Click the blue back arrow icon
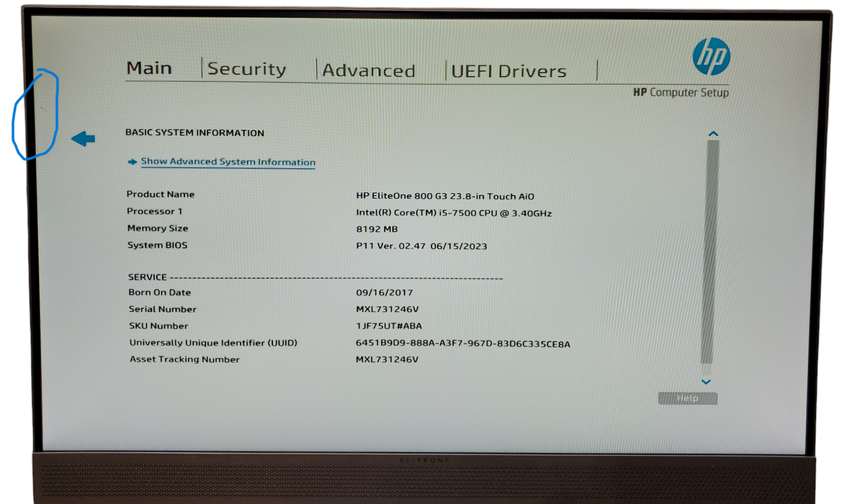852x504 pixels. point(83,138)
